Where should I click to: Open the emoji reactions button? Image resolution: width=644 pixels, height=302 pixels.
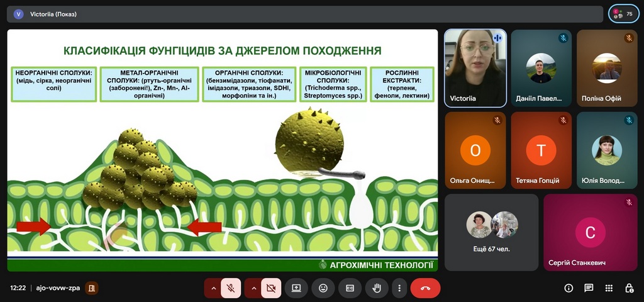[x=323, y=288]
